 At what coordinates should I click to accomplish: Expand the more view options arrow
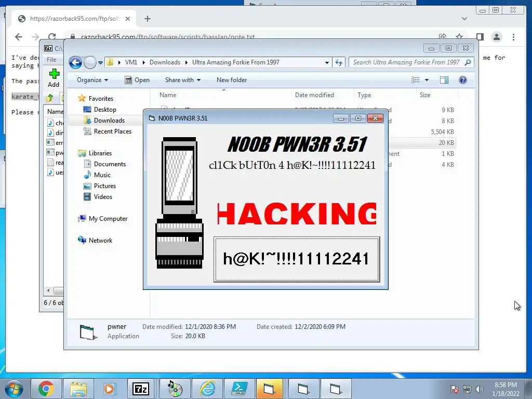[x=427, y=80]
